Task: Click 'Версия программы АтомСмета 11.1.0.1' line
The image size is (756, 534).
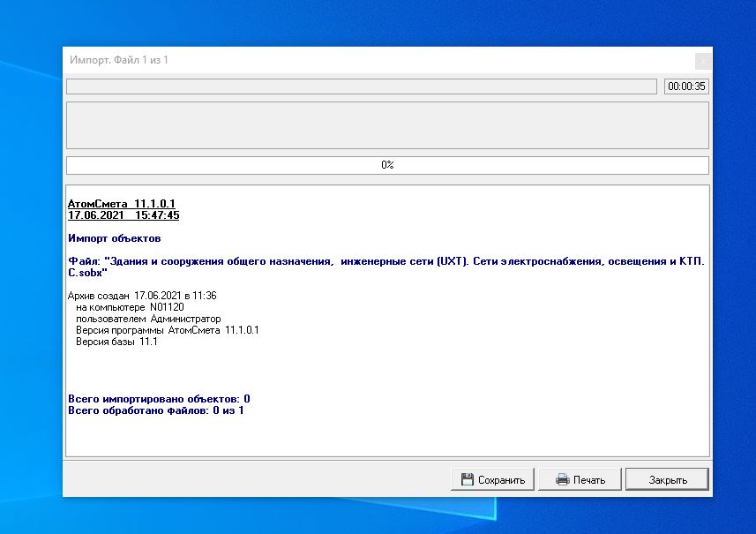Action: 168,330
